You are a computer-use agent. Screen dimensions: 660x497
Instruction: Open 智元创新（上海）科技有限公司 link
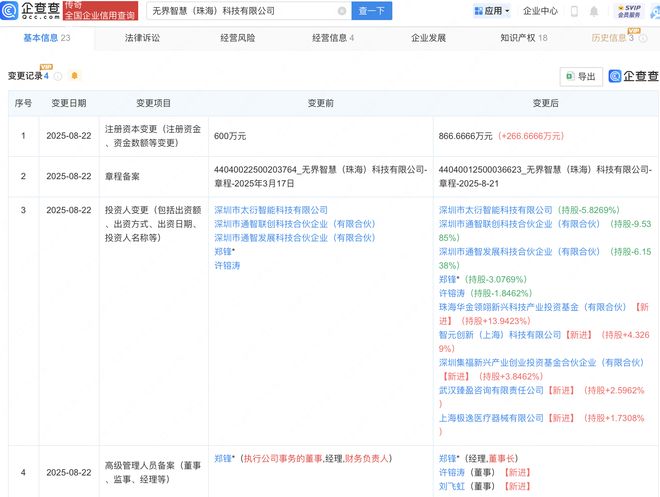click(500, 335)
